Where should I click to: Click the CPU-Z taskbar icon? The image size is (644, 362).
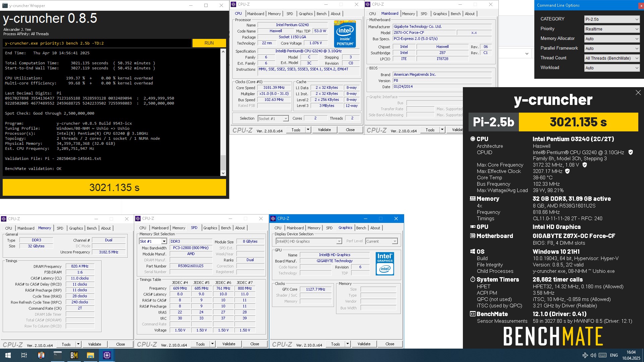pyautogui.click(x=107, y=355)
